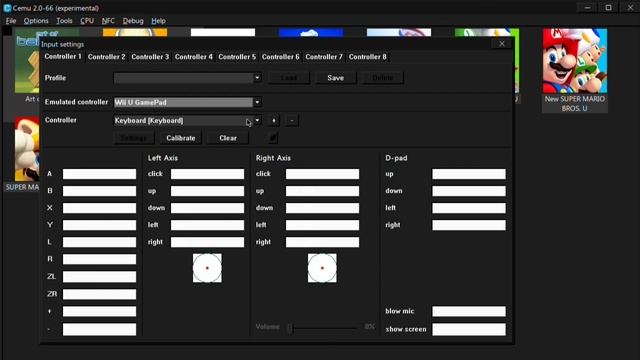
Task: Open the File menu
Action: pos(11,21)
